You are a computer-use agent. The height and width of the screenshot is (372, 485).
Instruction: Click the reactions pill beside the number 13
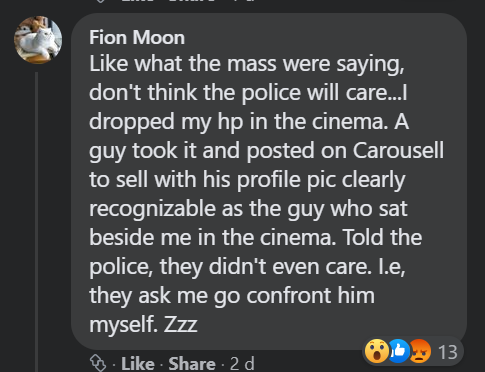pyautogui.click(x=413, y=351)
